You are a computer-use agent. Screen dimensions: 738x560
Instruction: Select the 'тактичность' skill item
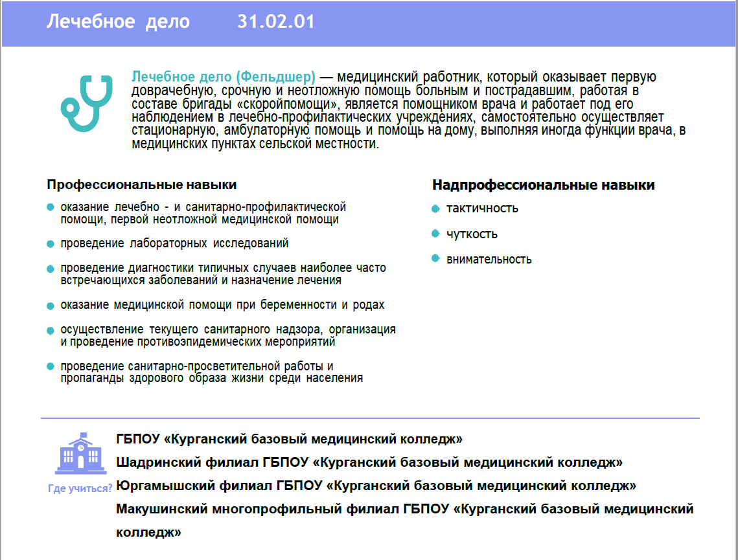tap(482, 208)
